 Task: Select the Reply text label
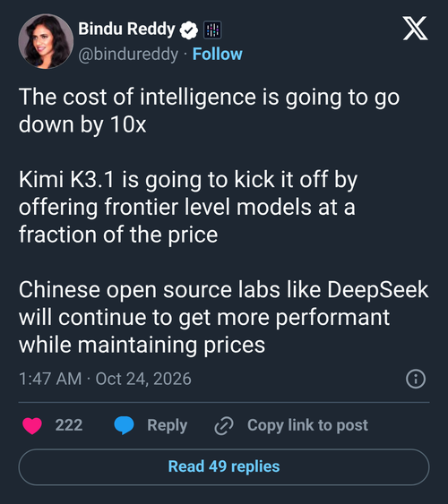click(x=168, y=425)
